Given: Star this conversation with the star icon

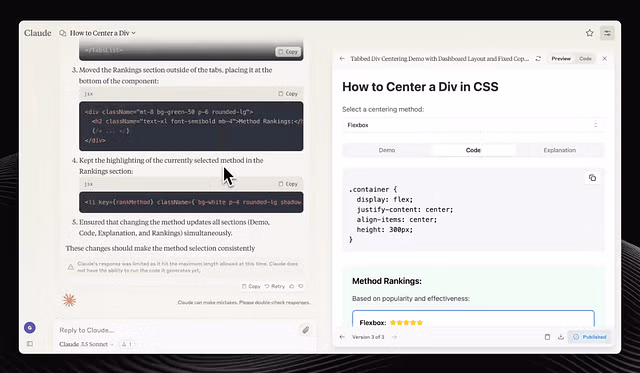Looking at the screenshot, I should (589, 33).
